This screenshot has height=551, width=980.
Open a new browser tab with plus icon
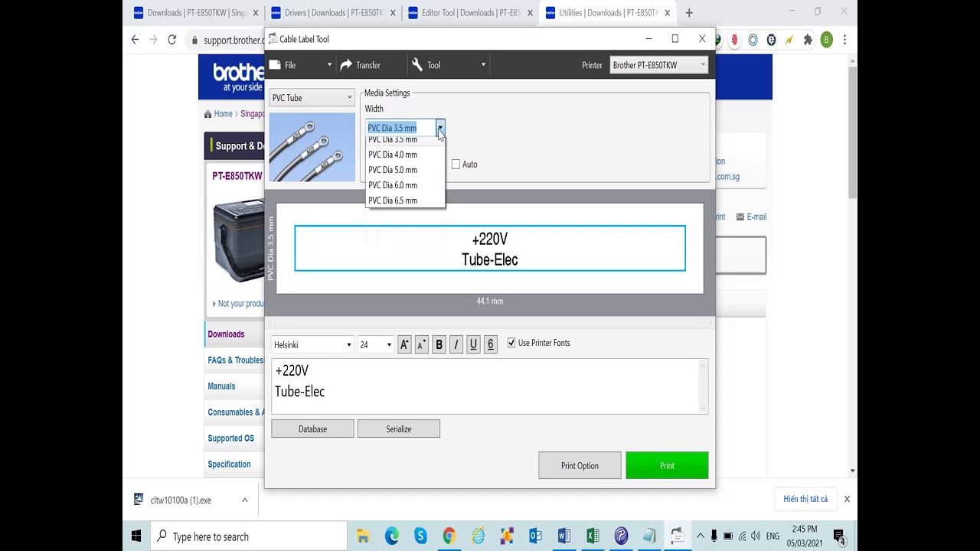[689, 13]
